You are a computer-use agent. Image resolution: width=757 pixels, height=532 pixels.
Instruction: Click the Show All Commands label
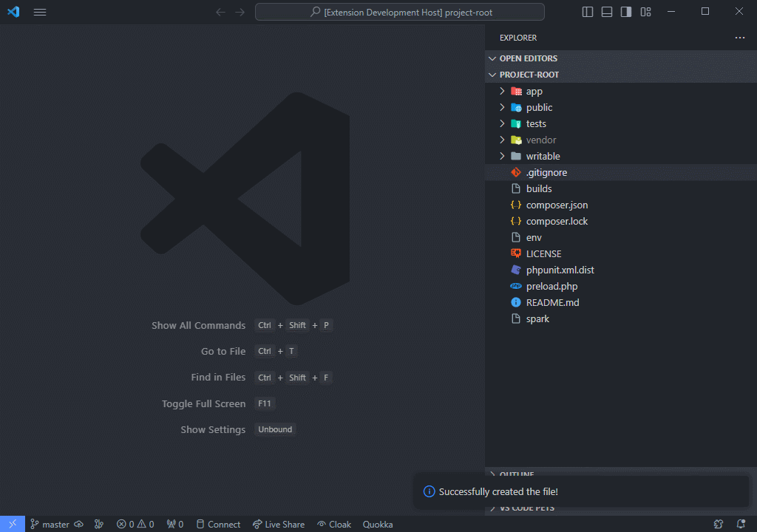pyautogui.click(x=198, y=325)
